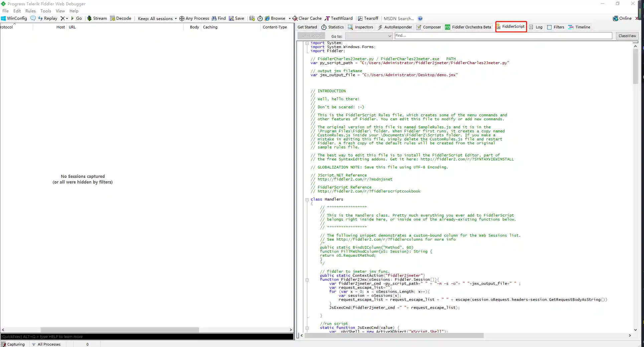Click the comment speech bubble icon
The image size is (644, 347).
33,18
